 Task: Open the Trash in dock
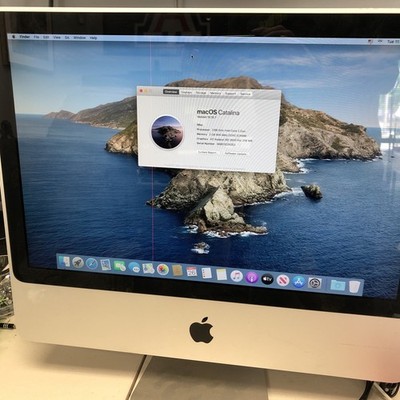(355, 287)
